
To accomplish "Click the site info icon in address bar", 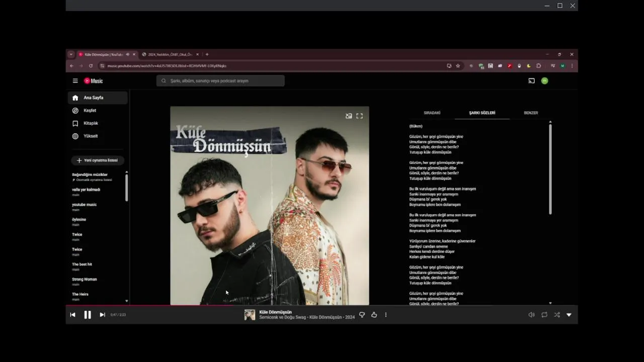I will point(102,66).
